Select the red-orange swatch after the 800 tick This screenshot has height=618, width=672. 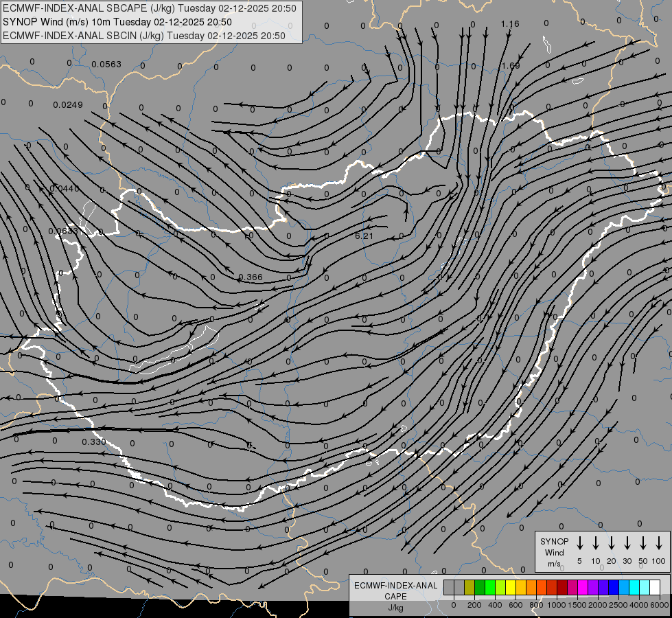click(542, 588)
